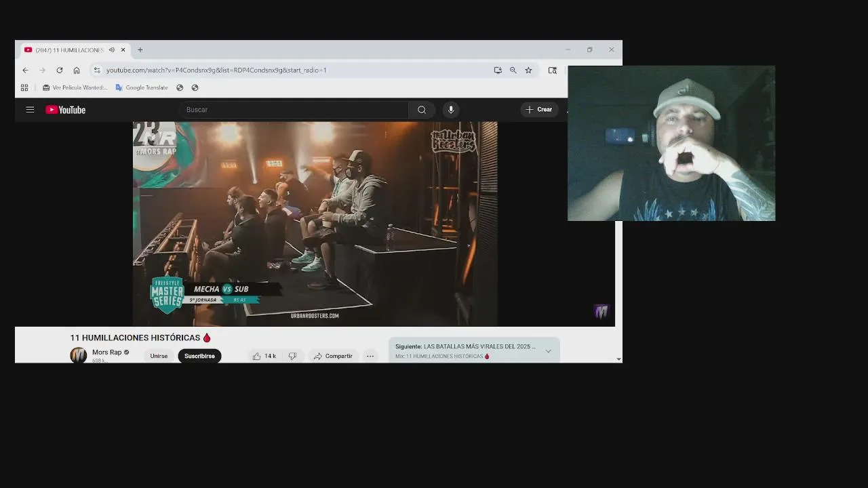Start voice search with microphone icon
The image size is (868, 488).
(x=450, y=110)
